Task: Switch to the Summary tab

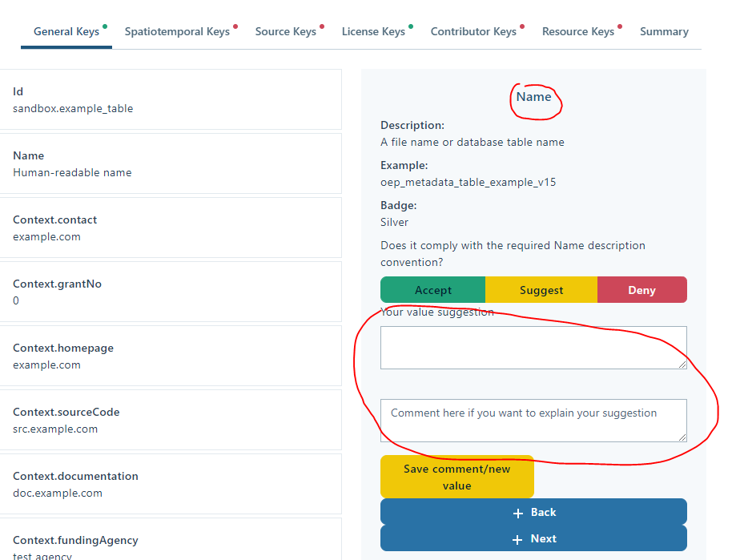Action: tap(664, 31)
